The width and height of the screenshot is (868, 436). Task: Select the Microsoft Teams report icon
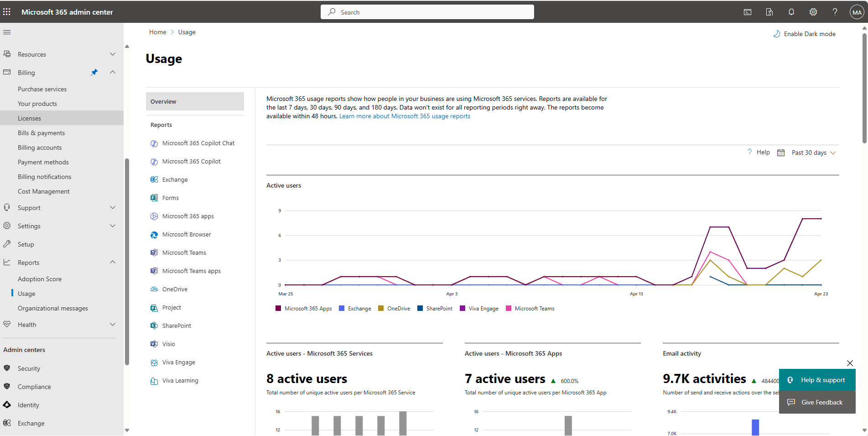click(154, 252)
